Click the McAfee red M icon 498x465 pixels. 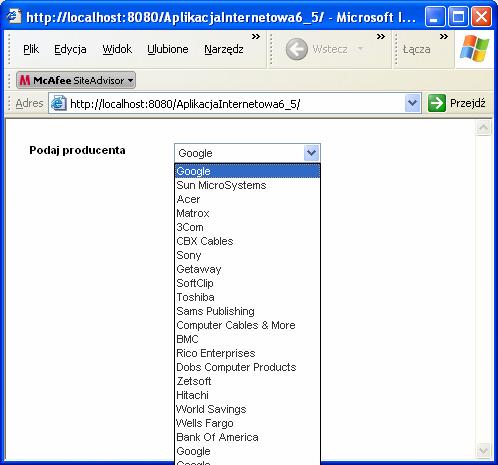(x=25, y=80)
